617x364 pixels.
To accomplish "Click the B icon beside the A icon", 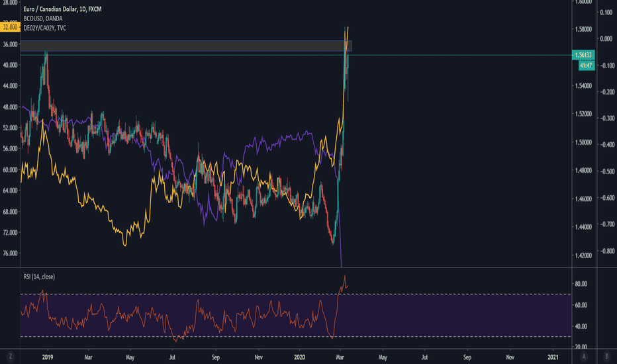I will pyautogui.click(x=606, y=357).
